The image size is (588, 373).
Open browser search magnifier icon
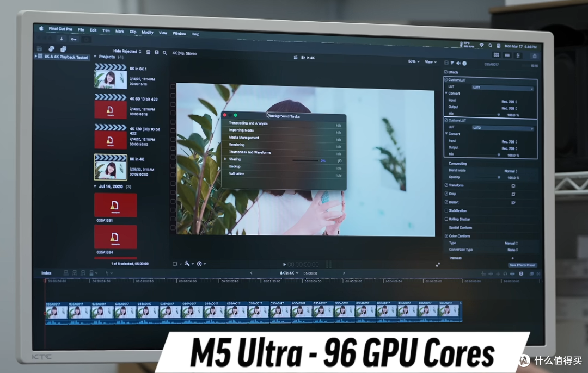tap(164, 53)
